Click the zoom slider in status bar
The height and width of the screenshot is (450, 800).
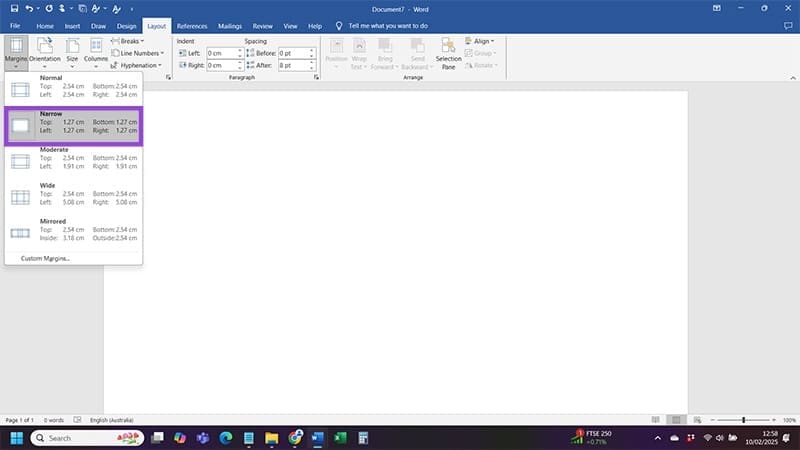[x=744, y=420]
